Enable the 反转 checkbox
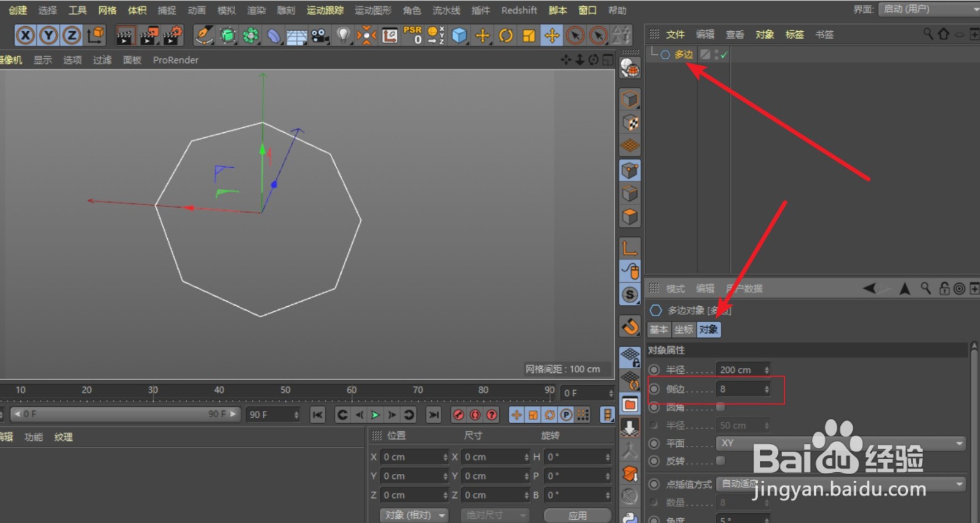 pyautogui.click(x=721, y=461)
